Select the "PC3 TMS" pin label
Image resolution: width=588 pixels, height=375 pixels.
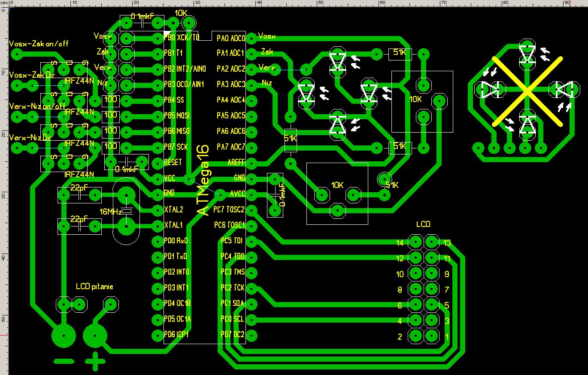coord(233,272)
